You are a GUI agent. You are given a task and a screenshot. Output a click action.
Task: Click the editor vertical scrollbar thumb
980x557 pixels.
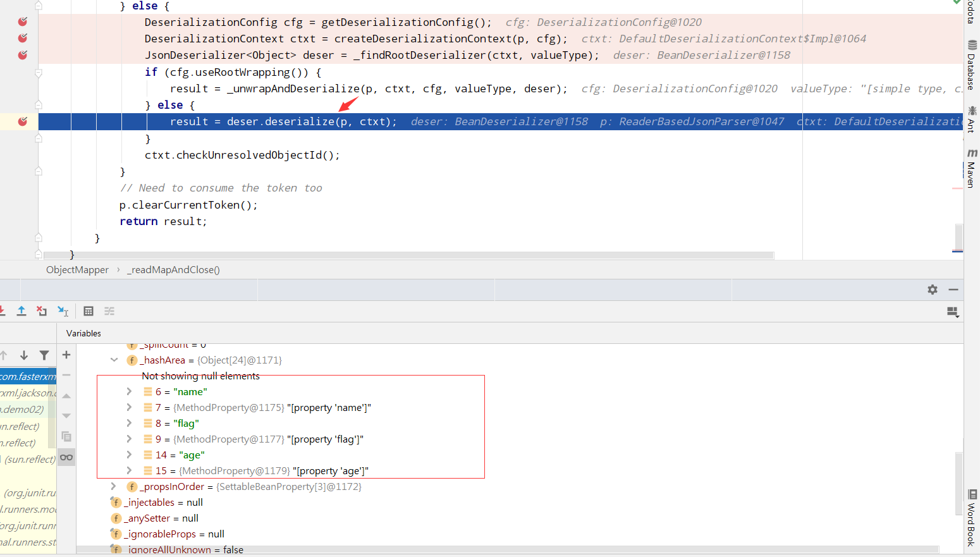(959, 237)
